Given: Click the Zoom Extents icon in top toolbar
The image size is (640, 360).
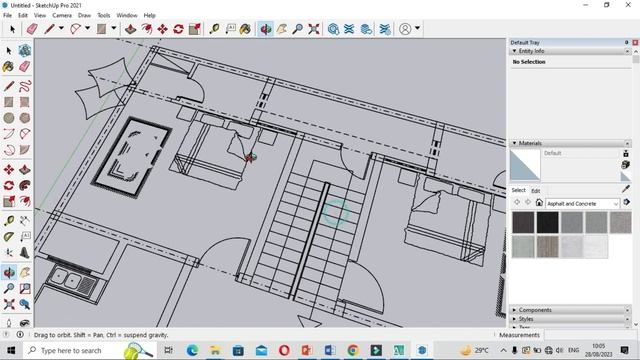Looking at the screenshot, I should tap(313, 29).
